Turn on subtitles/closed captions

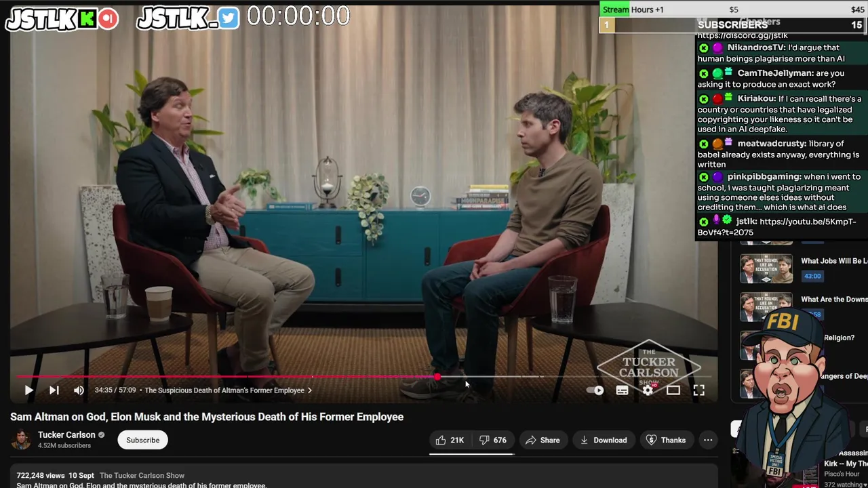pos(622,390)
